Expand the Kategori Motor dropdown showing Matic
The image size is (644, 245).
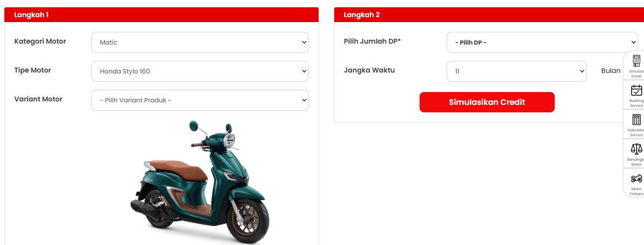200,42
